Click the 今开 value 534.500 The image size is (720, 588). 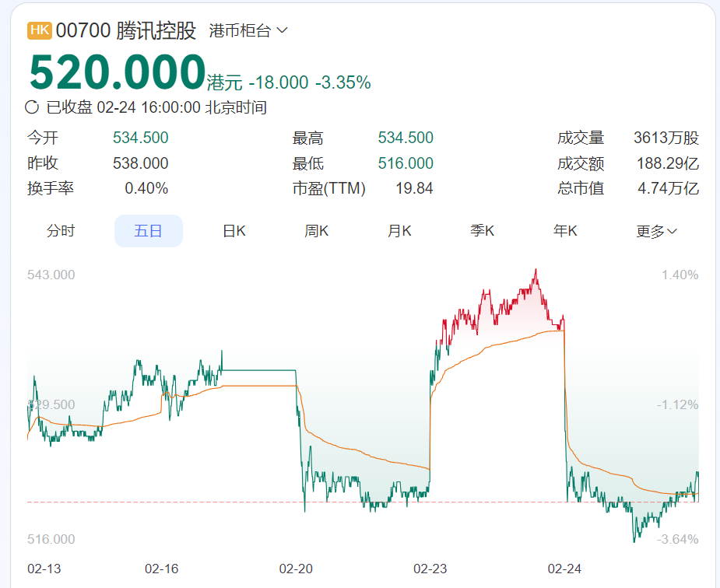pyautogui.click(x=141, y=138)
